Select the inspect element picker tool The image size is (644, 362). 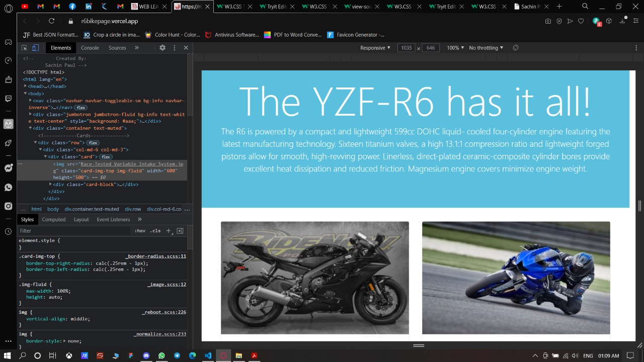[x=24, y=48]
